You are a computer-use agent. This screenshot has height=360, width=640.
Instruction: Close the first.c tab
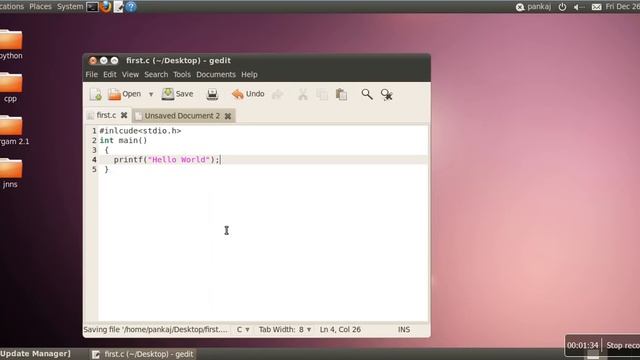pyautogui.click(x=124, y=116)
